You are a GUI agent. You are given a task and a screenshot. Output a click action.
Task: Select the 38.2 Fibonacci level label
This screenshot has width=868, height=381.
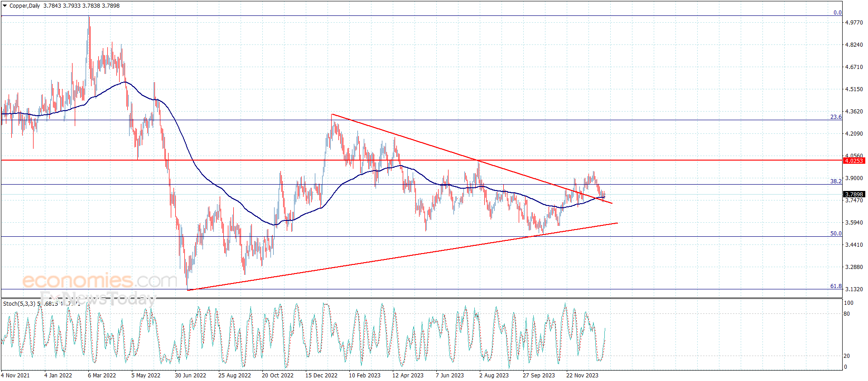[x=836, y=181]
